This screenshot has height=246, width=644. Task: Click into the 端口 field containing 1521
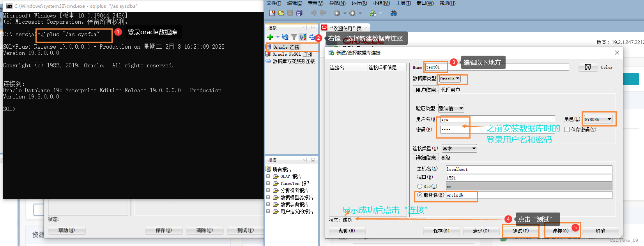(x=529, y=178)
